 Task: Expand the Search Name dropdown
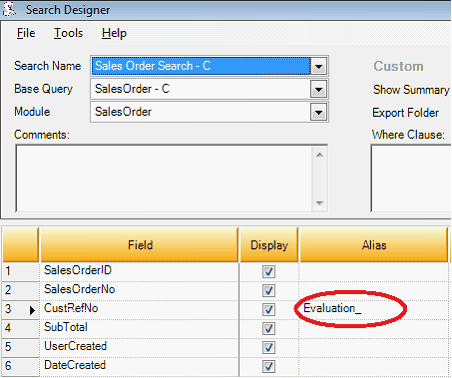pos(318,66)
